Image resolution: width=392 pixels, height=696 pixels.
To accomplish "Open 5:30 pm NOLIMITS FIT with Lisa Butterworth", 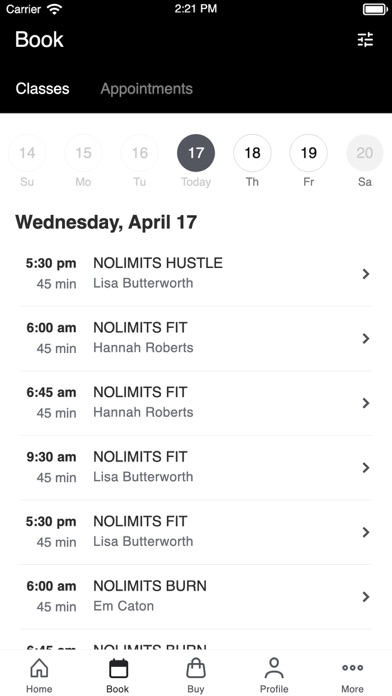I will tap(196, 532).
